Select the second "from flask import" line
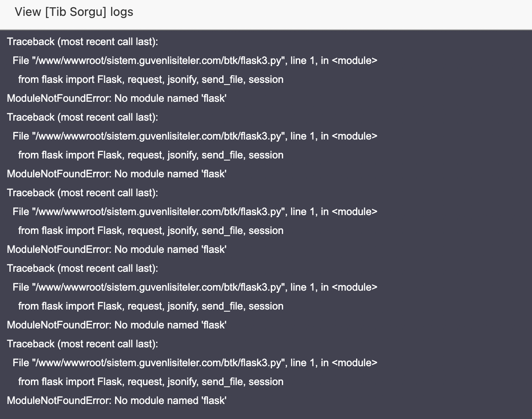 point(151,155)
